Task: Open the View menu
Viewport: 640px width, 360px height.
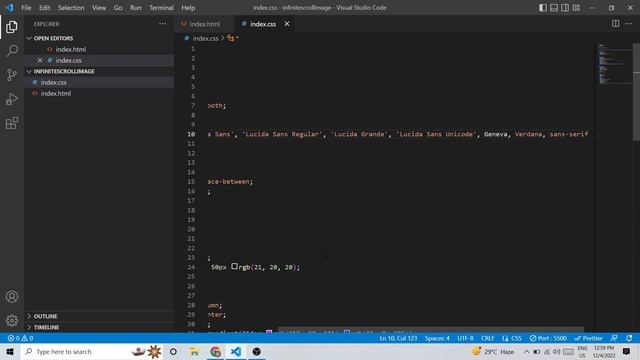Action: point(99,8)
